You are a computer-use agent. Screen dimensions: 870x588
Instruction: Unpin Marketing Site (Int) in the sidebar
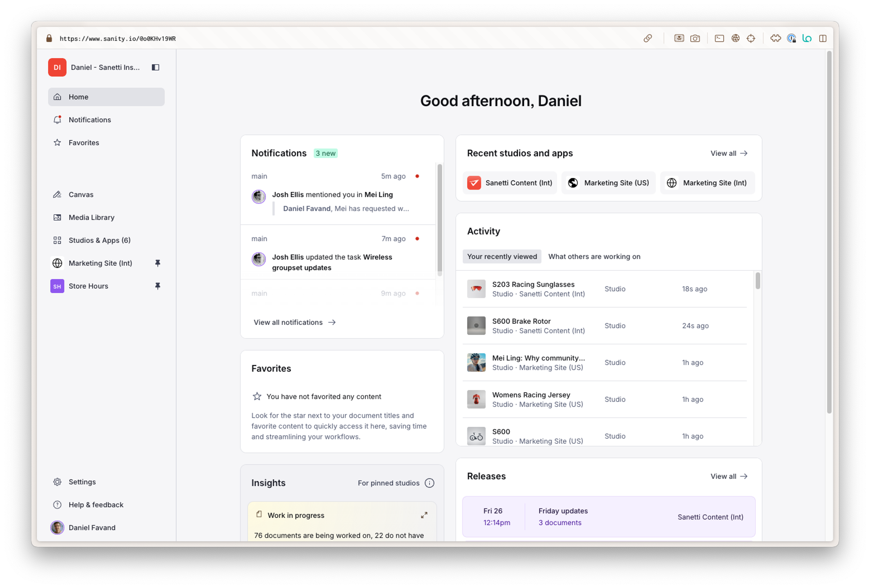158,263
